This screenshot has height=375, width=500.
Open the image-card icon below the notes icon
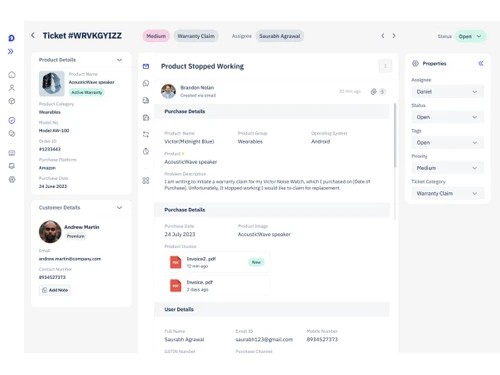pyautogui.click(x=146, y=118)
